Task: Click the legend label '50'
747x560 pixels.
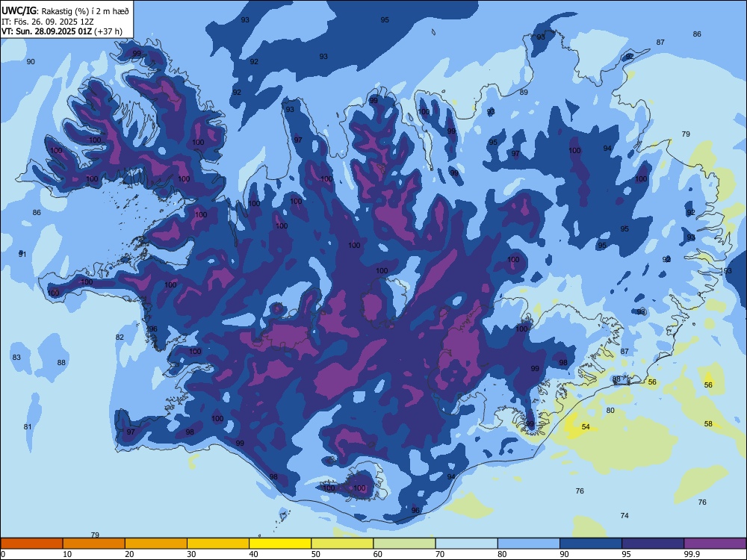Action: (315, 554)
